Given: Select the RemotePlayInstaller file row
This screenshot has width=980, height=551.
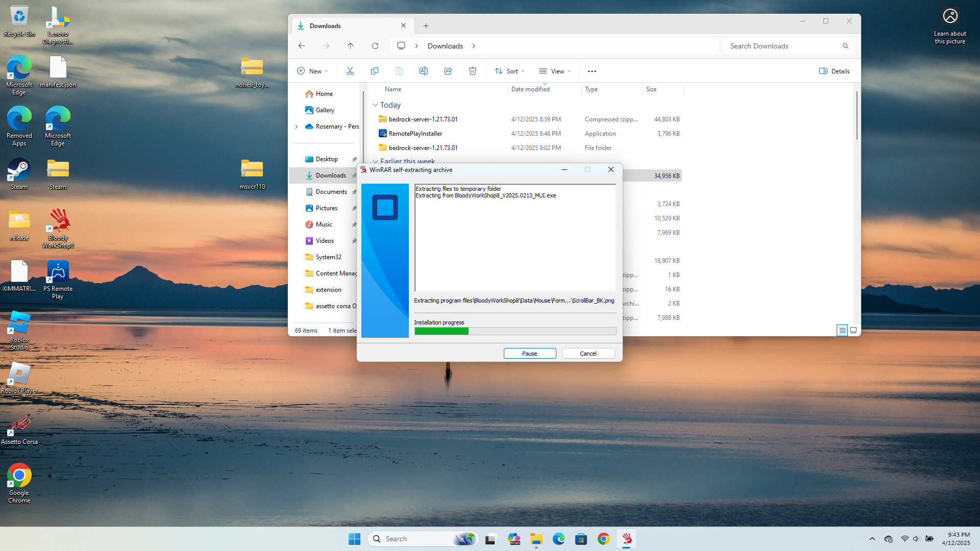Looking at the screenshot, I should [x=529, y=134].
